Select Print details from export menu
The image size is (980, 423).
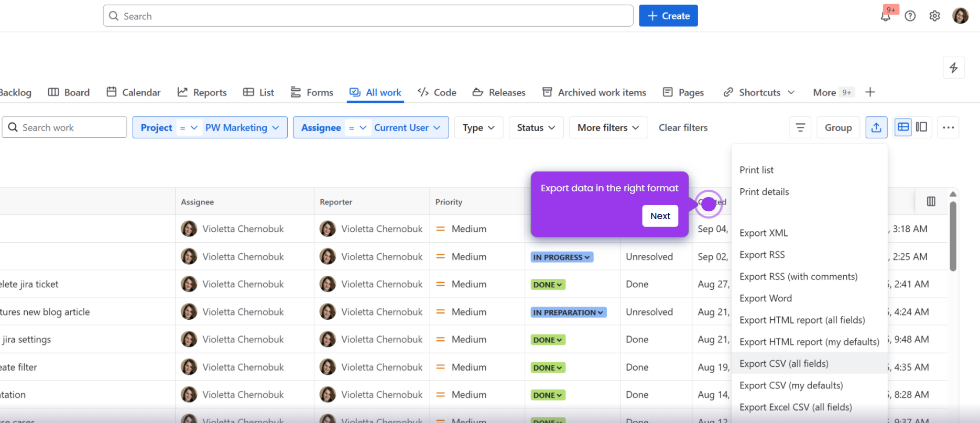click(x=809, y=192)
